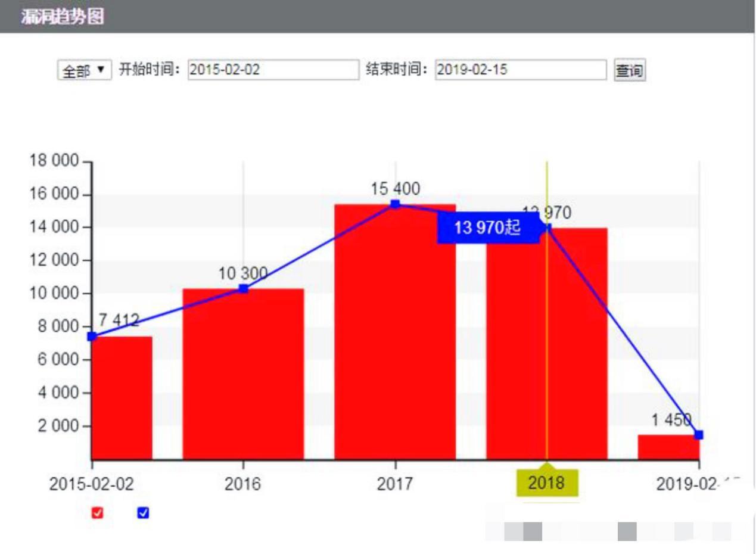Click the 10 300 data label
Image resolution: width=756 pixels, height=554 pixels.
click(x=243, y=274)
